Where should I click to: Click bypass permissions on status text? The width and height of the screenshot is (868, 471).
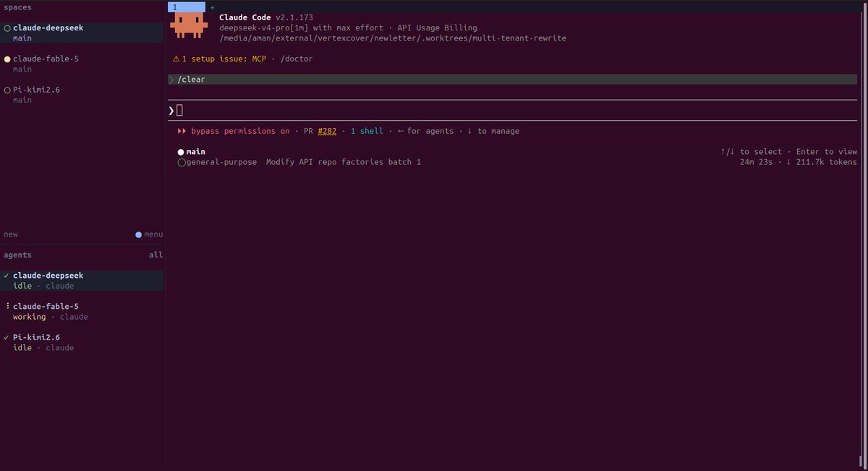240,131
